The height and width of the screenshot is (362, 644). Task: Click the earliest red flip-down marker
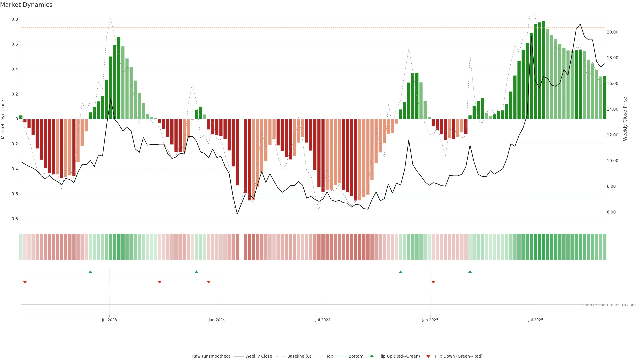point(25,282)
